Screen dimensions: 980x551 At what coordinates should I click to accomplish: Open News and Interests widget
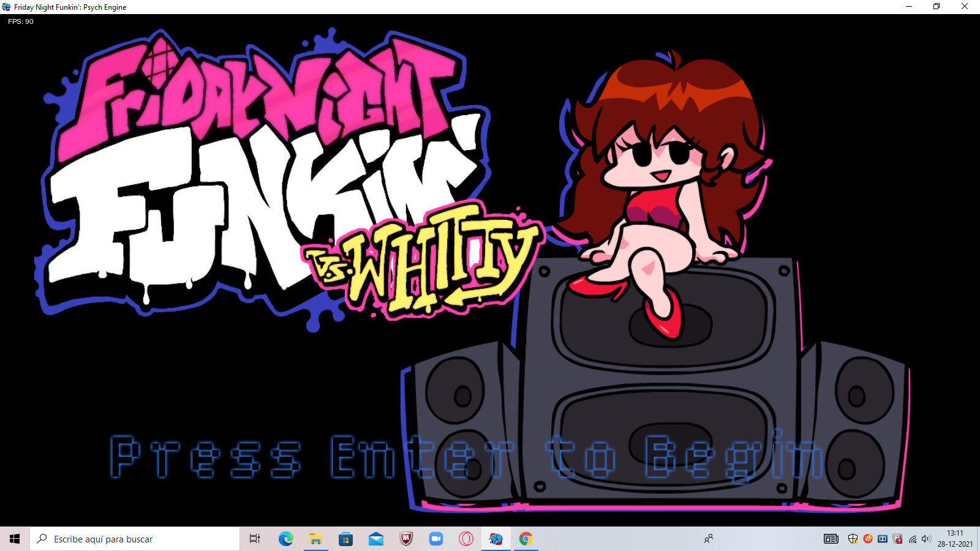(x=832, y=539)
